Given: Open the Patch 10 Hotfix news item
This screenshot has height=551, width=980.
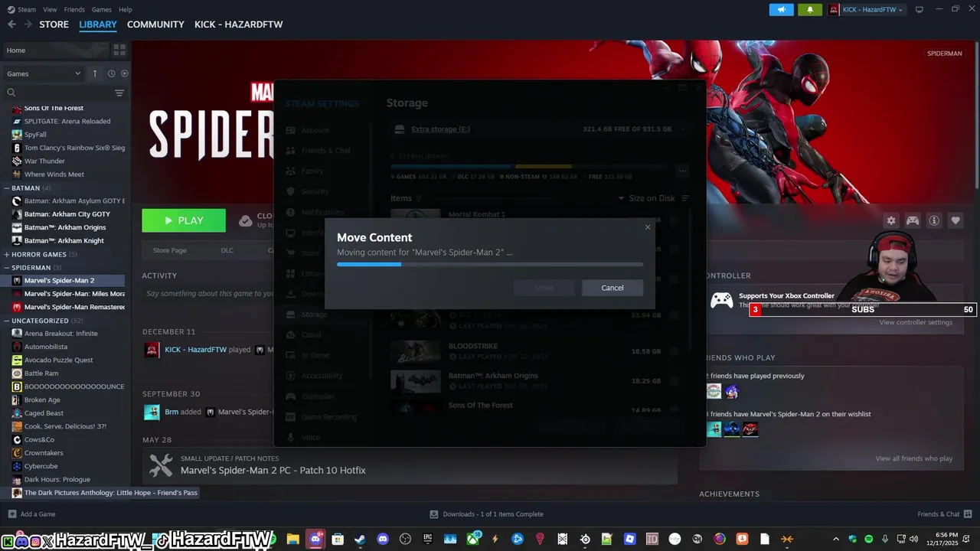Looking at the screenshot, I should click(410, 465).
